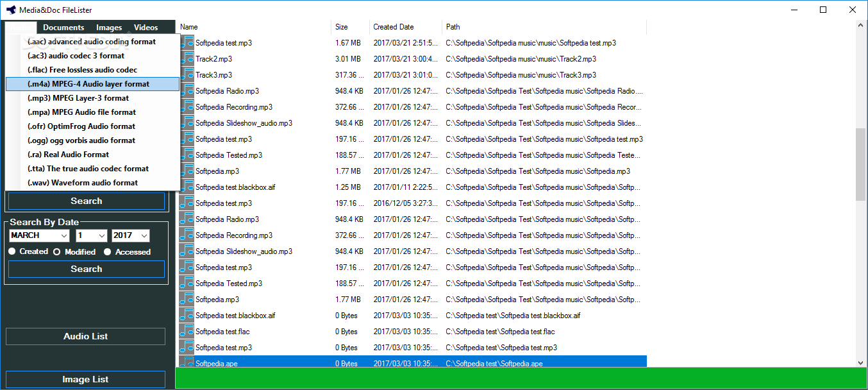Screen dimensions: 868x390
Task: Click the 2017/01/11 created date cell
Action: (406, 187)
